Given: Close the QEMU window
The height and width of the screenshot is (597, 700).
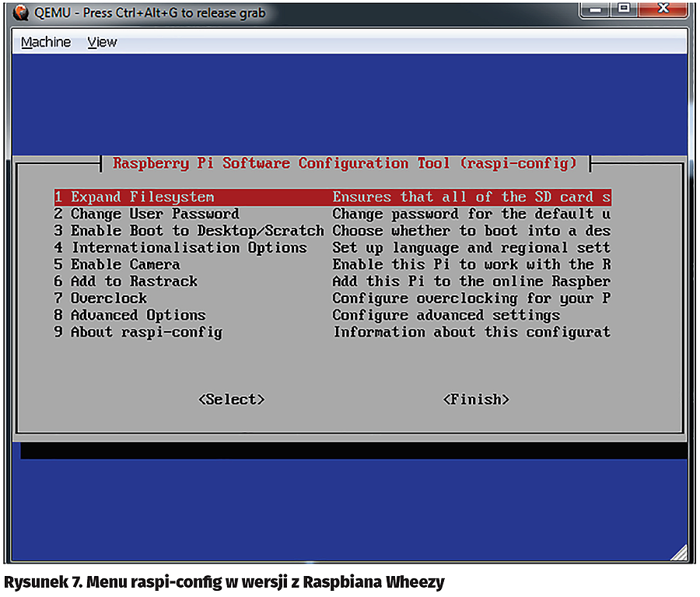Looking at the screenshot, I should pyautogui.click(x=663, y=9).
